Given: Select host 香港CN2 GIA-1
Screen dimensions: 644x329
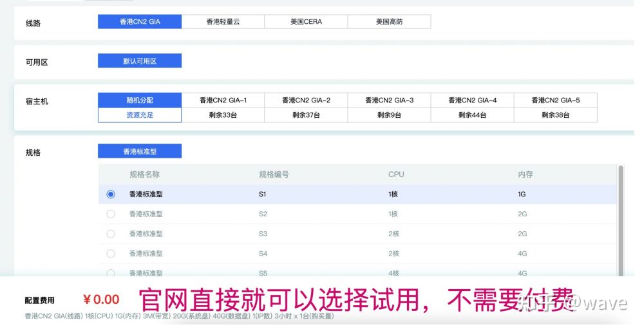Looking at the screenshot, I should 223,100.
